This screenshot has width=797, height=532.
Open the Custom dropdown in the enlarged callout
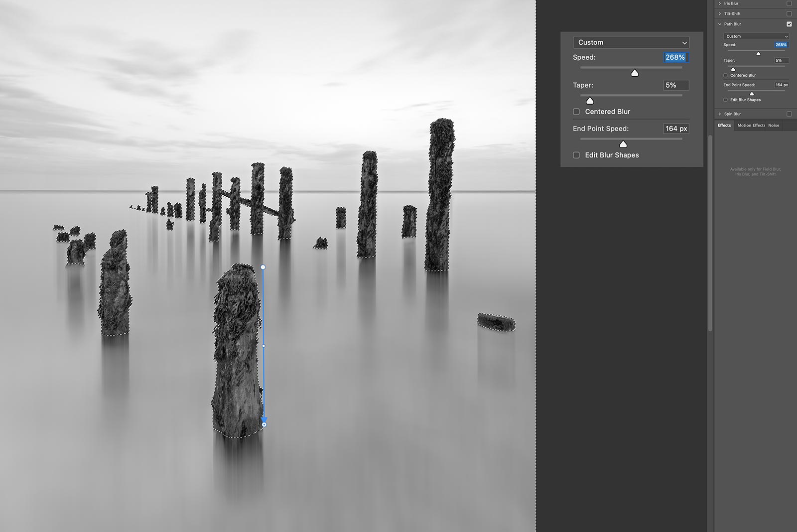[631, 42]
